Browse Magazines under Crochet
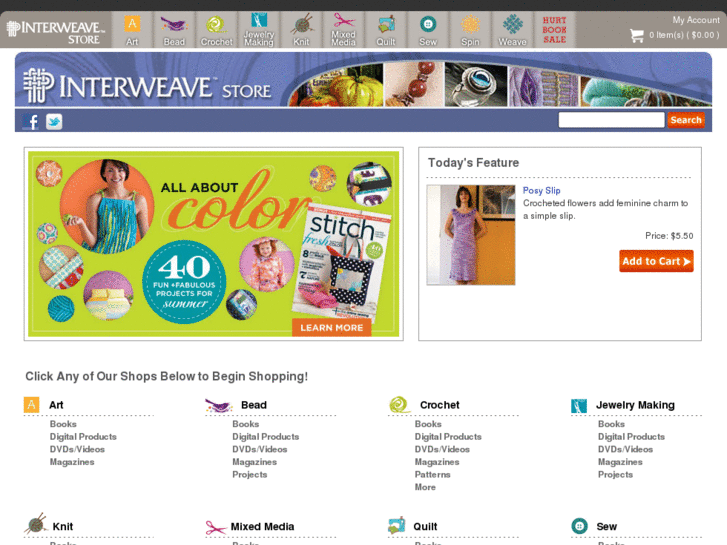The height and width of the screenshot is (545, 727). (437, 462)
